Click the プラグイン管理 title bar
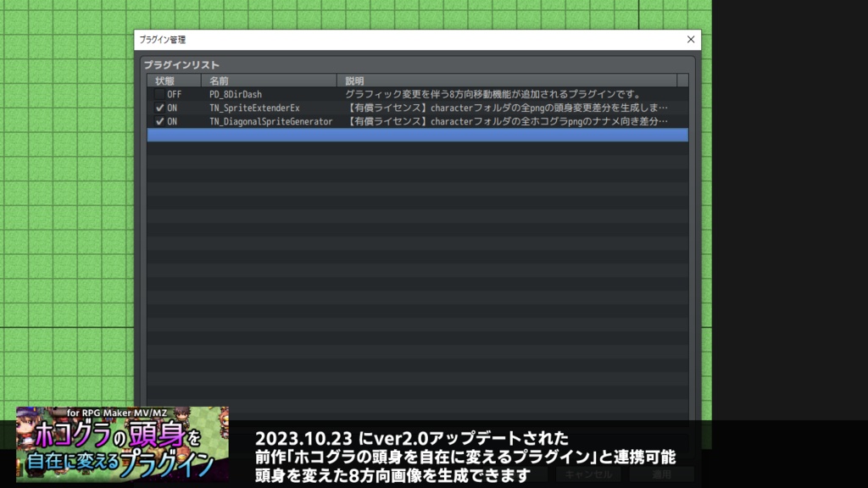 (x=381, y=39)
